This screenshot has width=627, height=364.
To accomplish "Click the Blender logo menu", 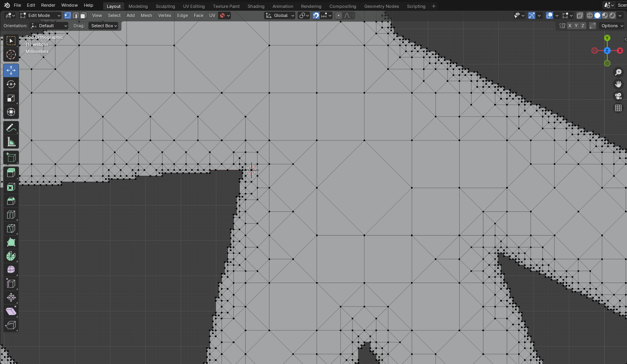I will coord(7,5).
